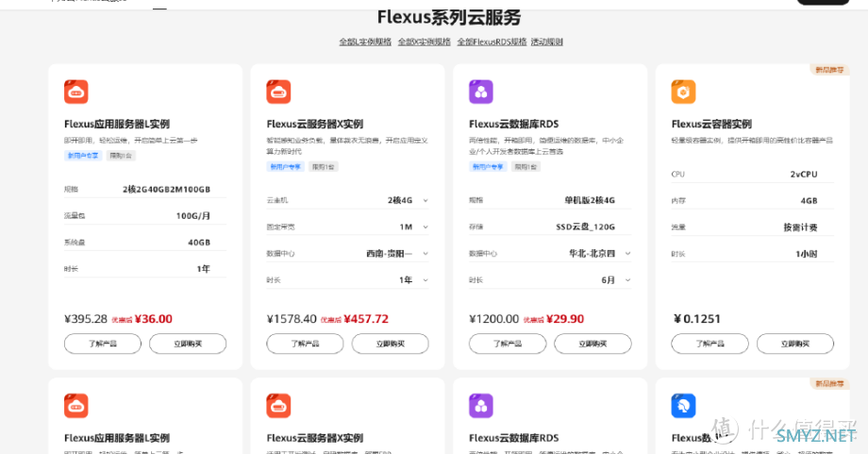Click the price ¥0.1251
Viewport: 868px width, 454px height.
697,319
